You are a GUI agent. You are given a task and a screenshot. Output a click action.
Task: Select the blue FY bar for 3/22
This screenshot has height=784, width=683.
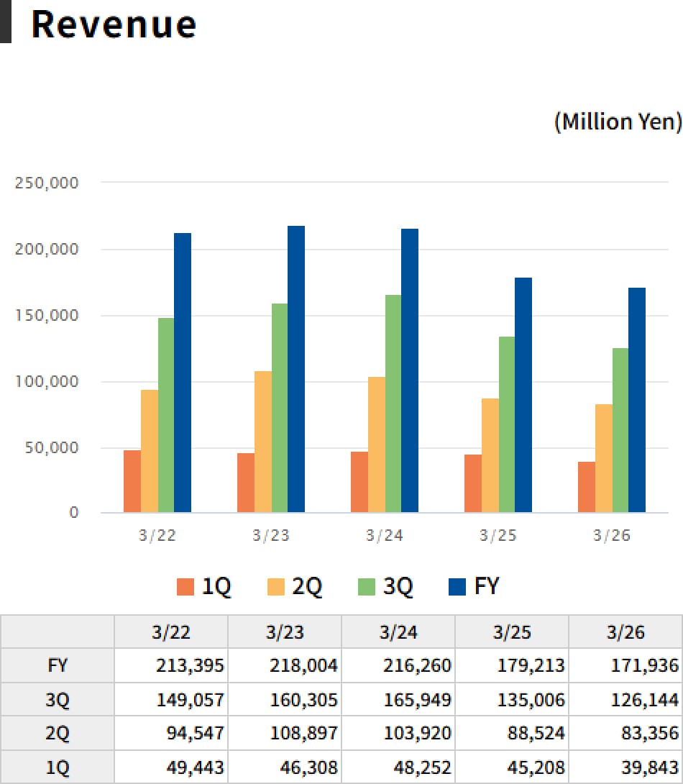(183, 373)
